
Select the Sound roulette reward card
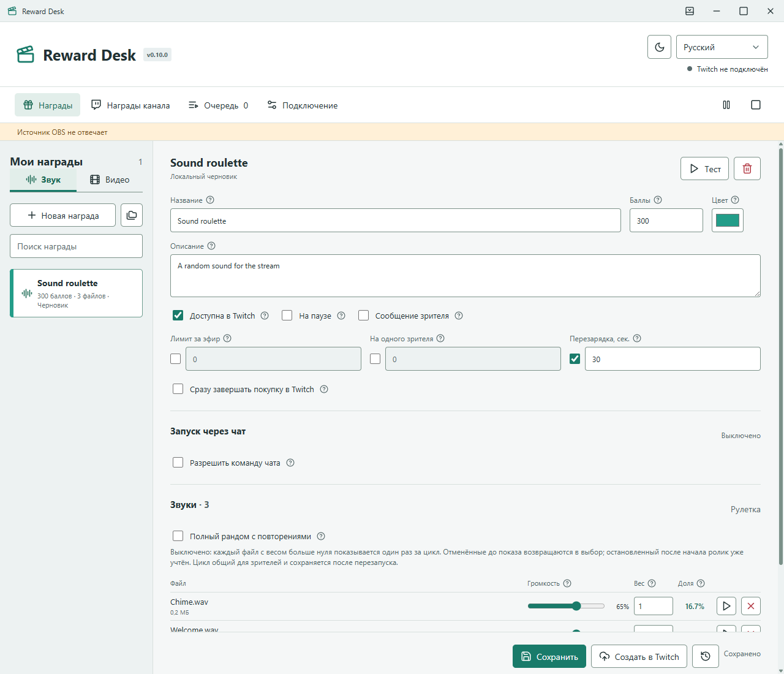[77, 293]
